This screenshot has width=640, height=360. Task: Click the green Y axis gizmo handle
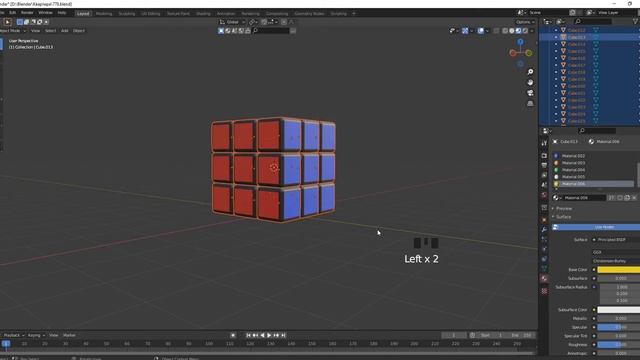[529, 53]
